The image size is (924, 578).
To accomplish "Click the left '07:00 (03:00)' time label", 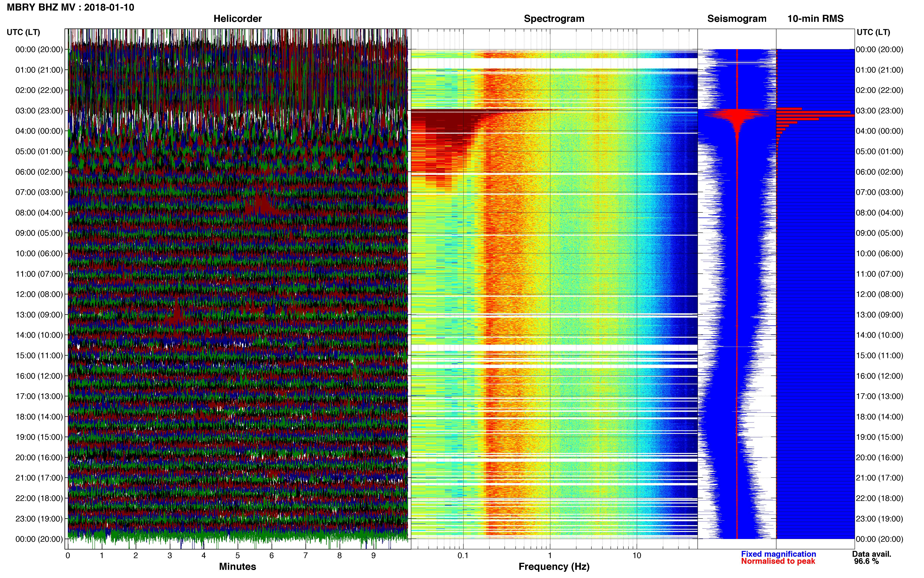I will tap(39, 192).
